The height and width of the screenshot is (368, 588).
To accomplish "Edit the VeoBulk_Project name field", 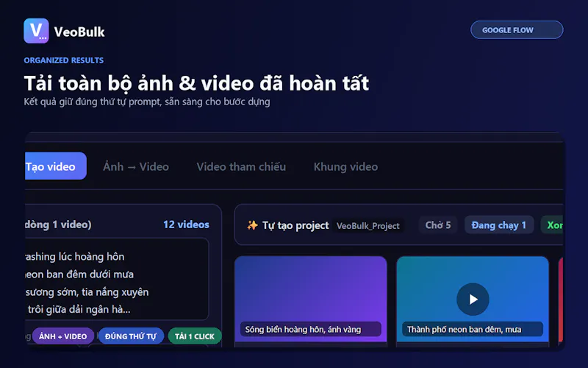I will tap(368, 225).
